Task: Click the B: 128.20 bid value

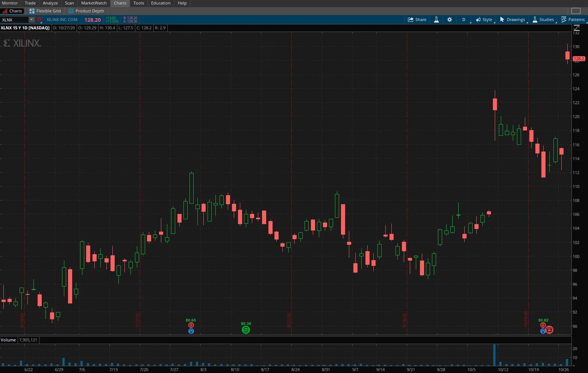Action: [130, 18]
